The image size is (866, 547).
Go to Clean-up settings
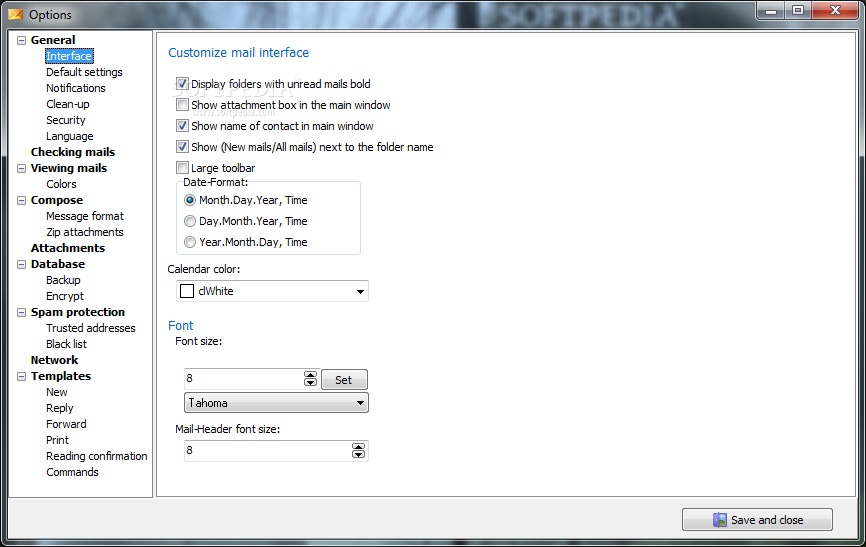tap(68, 104)
